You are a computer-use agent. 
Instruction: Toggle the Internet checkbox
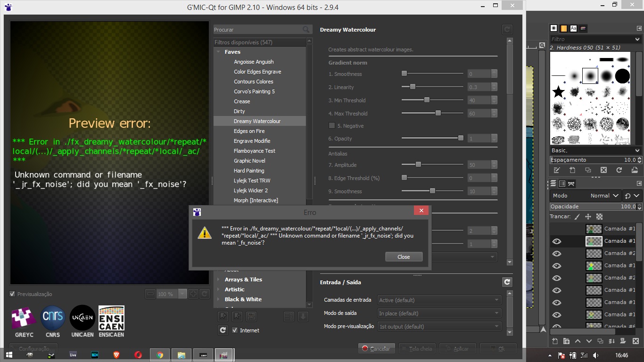click(x=235, y=330)
